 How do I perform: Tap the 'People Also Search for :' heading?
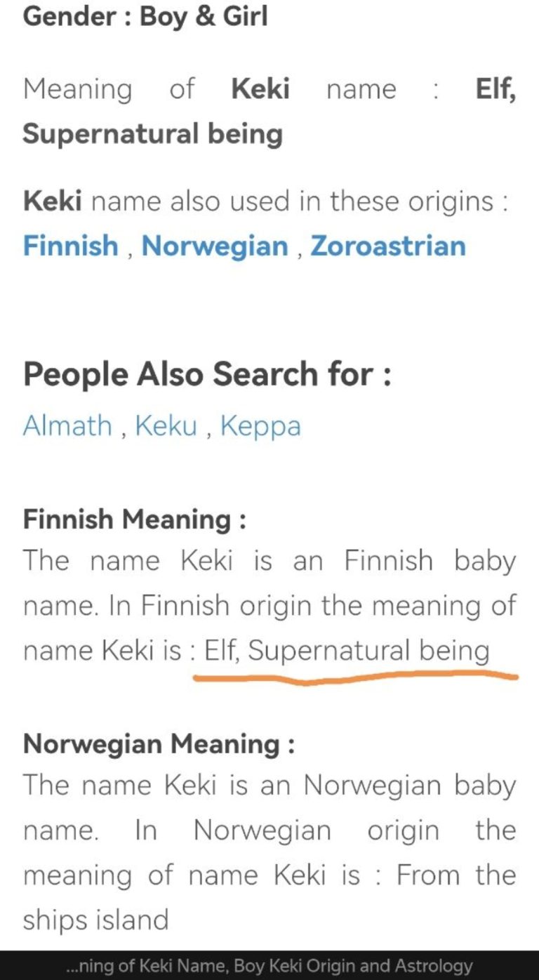pos(207,374)
